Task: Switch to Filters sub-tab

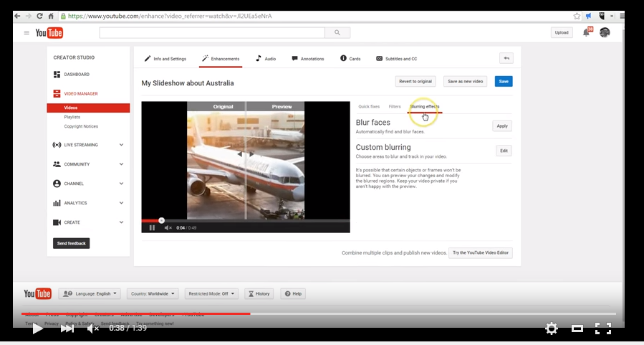Action: click(395, 106)
